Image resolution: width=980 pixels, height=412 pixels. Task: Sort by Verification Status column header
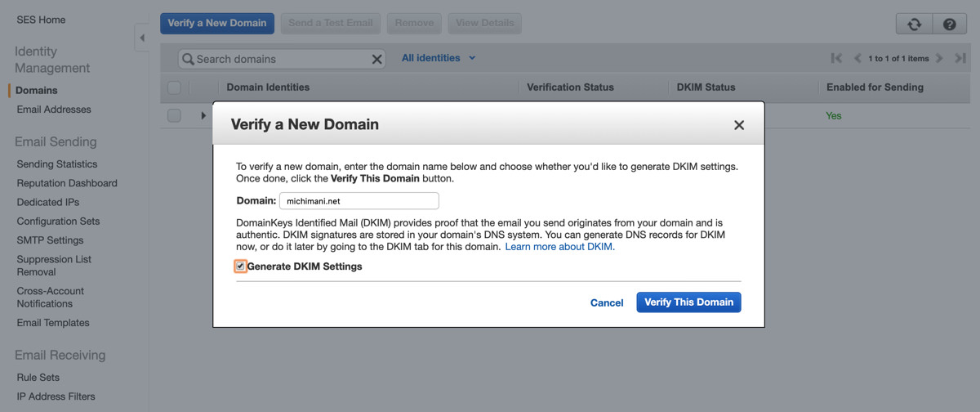[570, 87]
